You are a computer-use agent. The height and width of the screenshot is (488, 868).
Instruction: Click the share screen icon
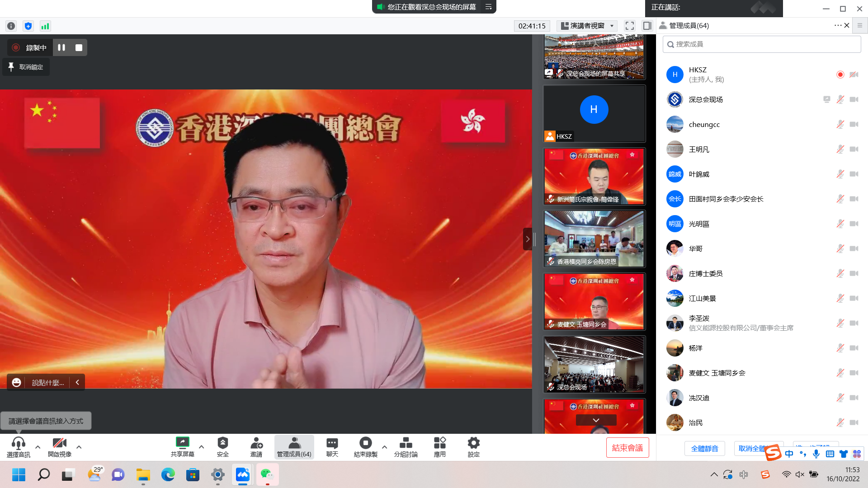click(x=182, y=442)
